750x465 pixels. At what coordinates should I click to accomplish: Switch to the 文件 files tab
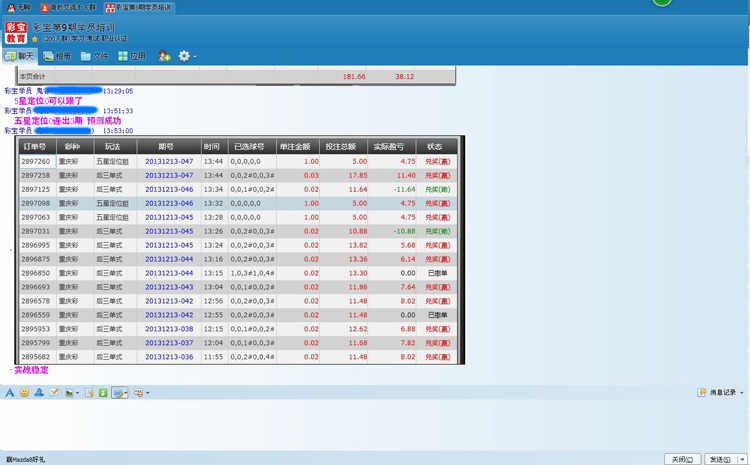pyautogui.click(x=94, y=56)
